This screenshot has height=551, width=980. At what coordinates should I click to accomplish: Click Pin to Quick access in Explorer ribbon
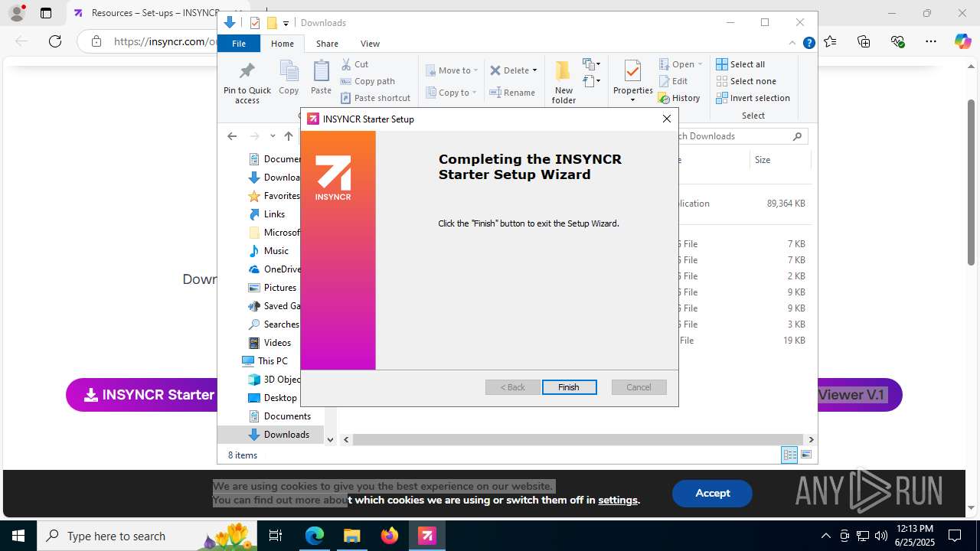247,83
